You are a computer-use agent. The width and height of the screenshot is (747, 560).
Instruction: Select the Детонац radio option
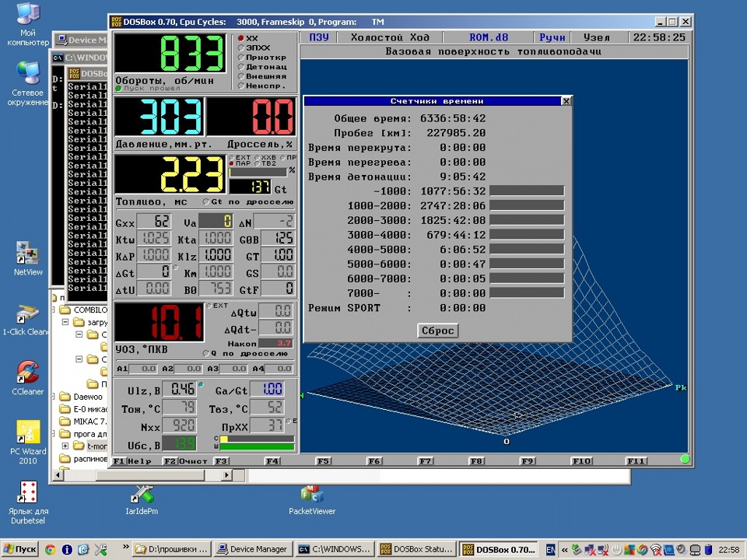[241, 67]
